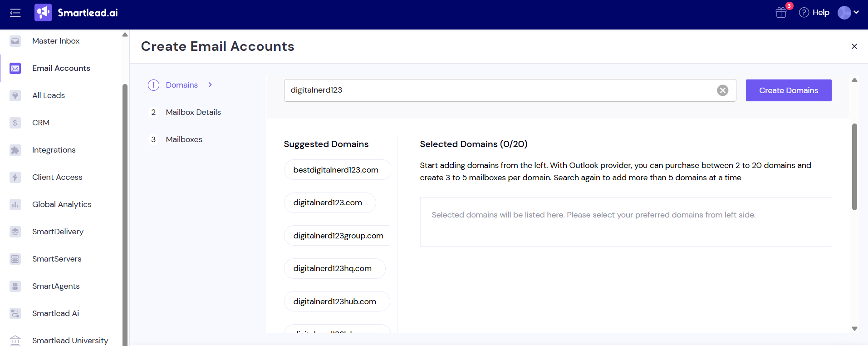Click the step 1 circle icon
Viewport: 868px width, 346px height.
(153, 85)
